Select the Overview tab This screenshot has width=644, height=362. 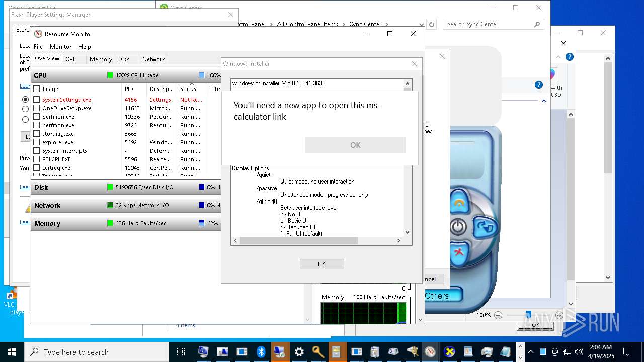(47, 59)
